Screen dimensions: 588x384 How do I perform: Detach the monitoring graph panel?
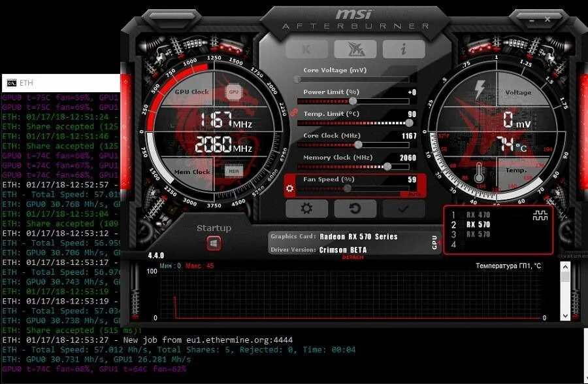[353, 258]
